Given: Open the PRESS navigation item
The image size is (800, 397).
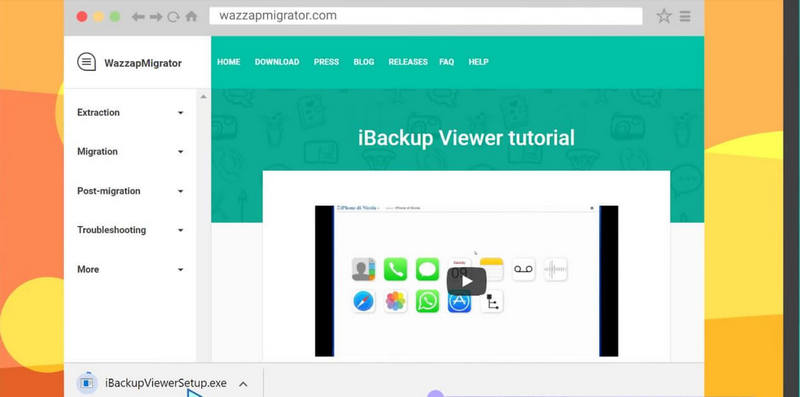Looking at the screenshot, I should [x=327, y=62].
